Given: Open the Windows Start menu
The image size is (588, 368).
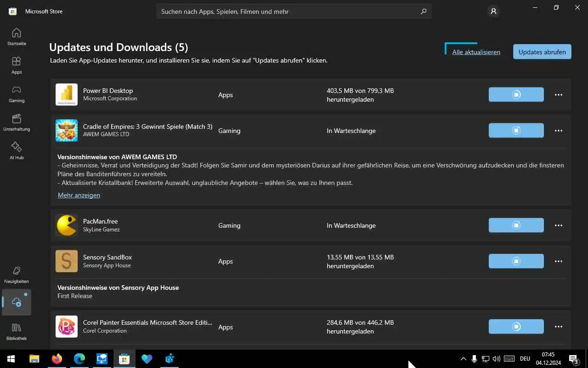Looking at the screenshot, I should (11, 359).
